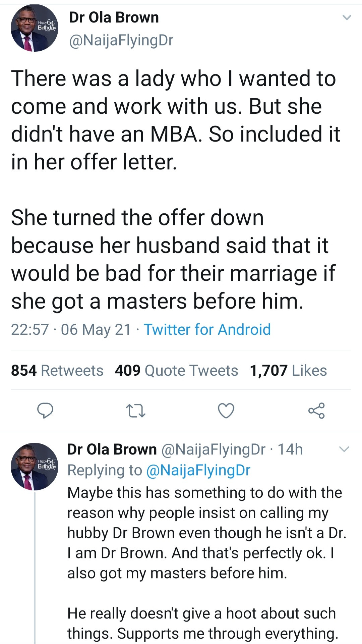Like the tweet with heart icon
The height and width of the screenshot is (644, 362).
pos(226,411)
